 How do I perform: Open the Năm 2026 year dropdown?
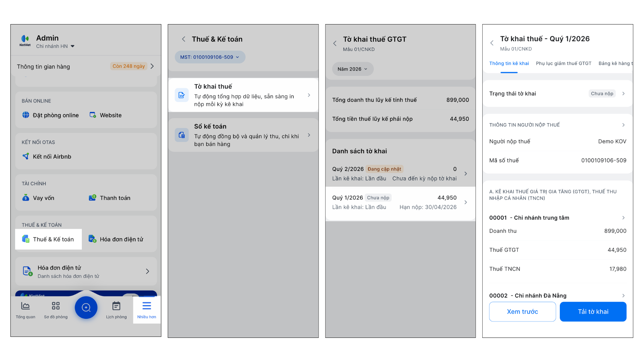[353, 69]
